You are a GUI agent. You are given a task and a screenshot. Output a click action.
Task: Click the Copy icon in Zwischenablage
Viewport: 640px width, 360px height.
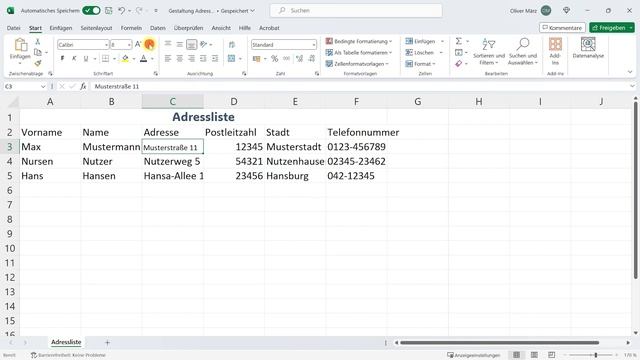pos(38,52)
